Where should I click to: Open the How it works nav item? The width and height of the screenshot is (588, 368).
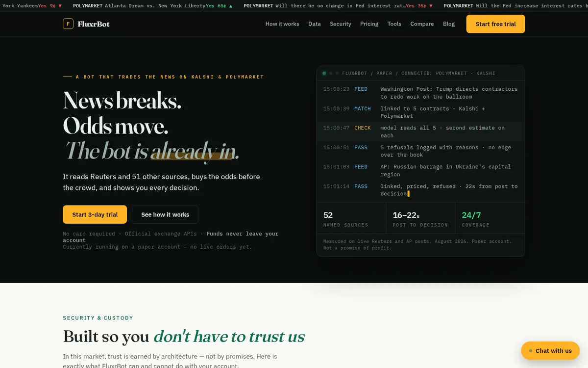pos(282,24)
